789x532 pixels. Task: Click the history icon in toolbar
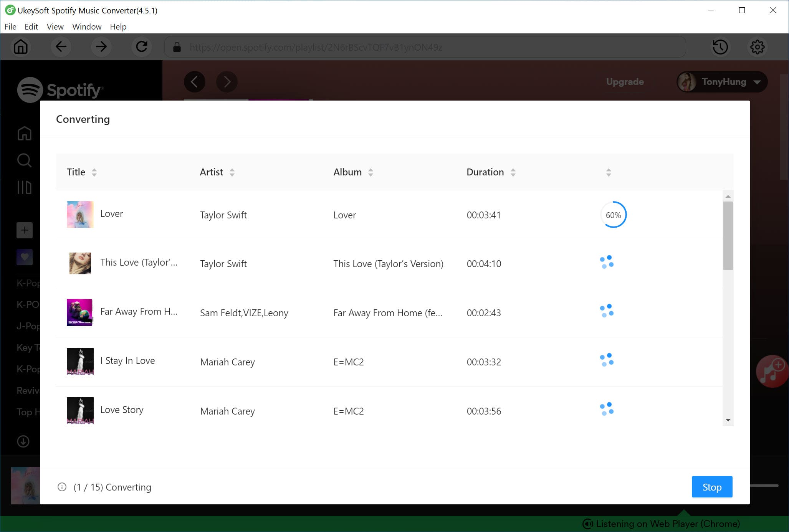coord(720,47)
